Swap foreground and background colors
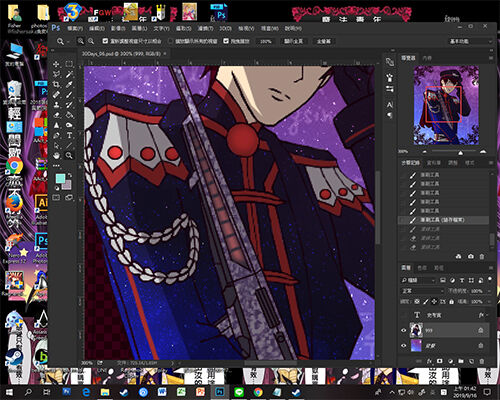The width and height of the screenshot is (500, 400). tap(70, 176)
